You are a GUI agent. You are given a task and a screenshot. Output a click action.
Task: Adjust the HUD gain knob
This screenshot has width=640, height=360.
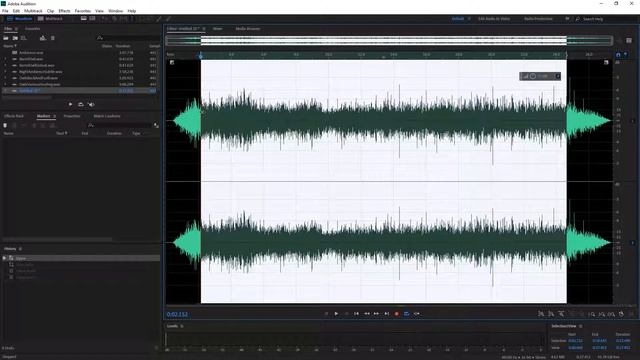click(533, 76)
